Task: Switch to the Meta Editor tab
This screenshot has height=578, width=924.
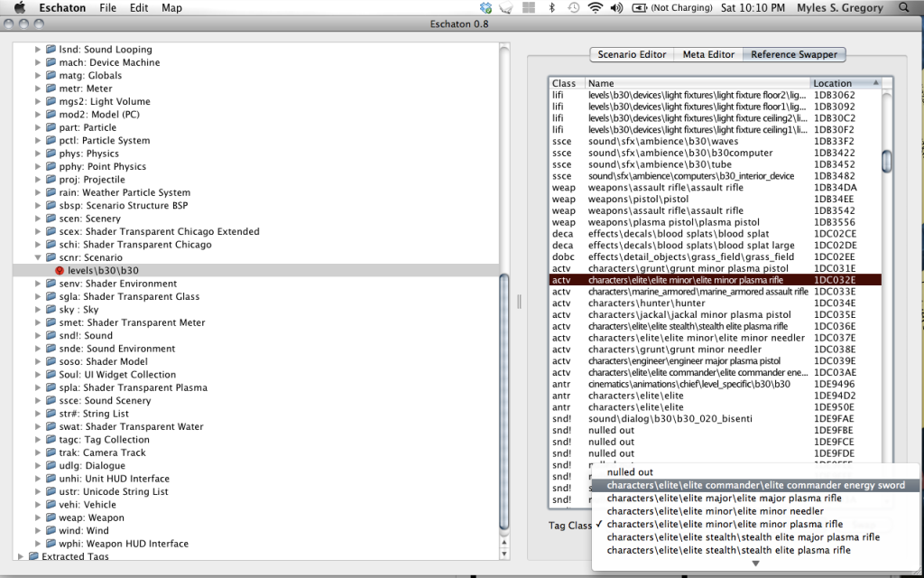Action: pyautogui.click(x=708, y=54)
